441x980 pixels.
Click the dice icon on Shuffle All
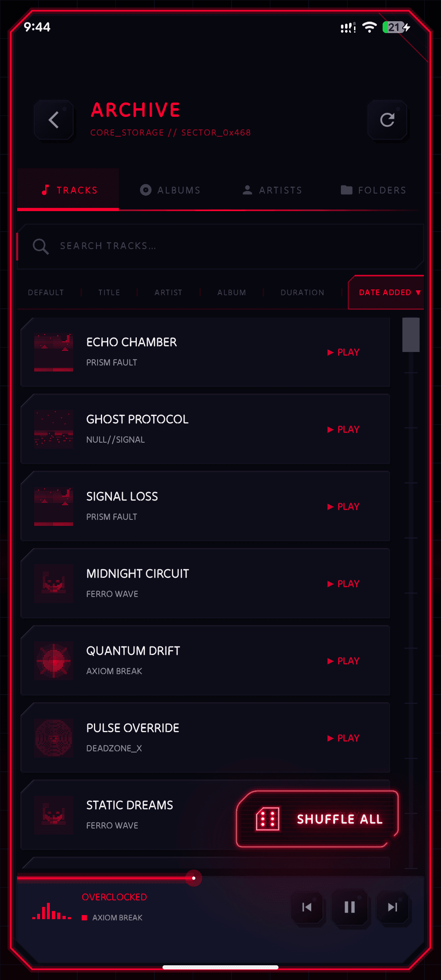click(x=267, y=819)
